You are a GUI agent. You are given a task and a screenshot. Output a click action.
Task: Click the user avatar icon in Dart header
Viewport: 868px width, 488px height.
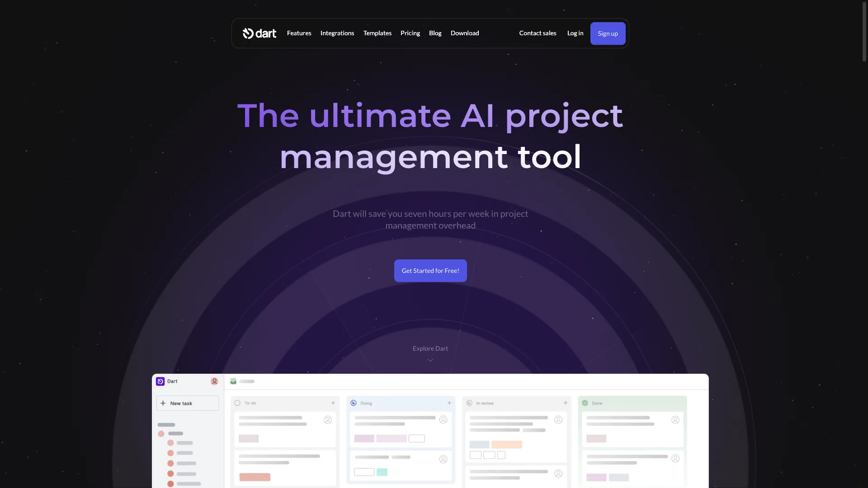click(214, 381)
